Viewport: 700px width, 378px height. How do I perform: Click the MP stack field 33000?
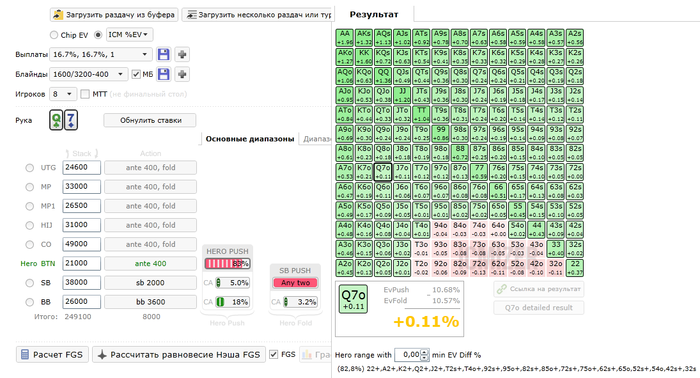coord(82,187)
